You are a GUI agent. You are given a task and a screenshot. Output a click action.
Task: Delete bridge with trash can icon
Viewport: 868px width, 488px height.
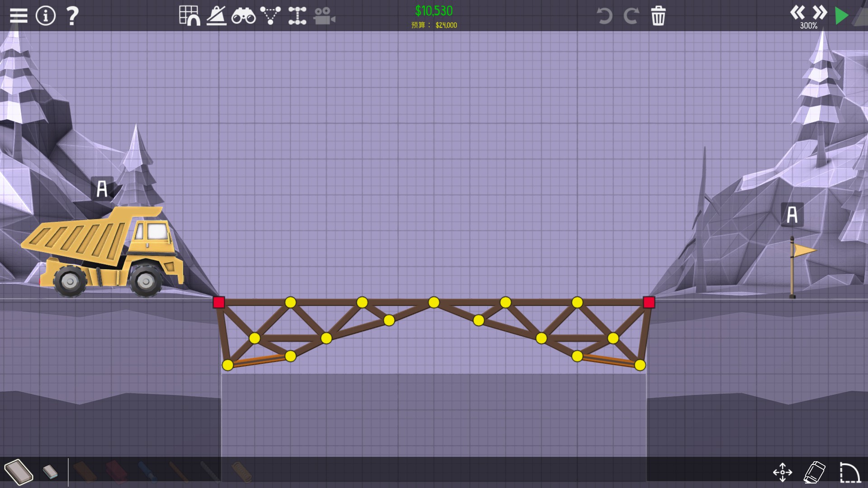(658, 16)
